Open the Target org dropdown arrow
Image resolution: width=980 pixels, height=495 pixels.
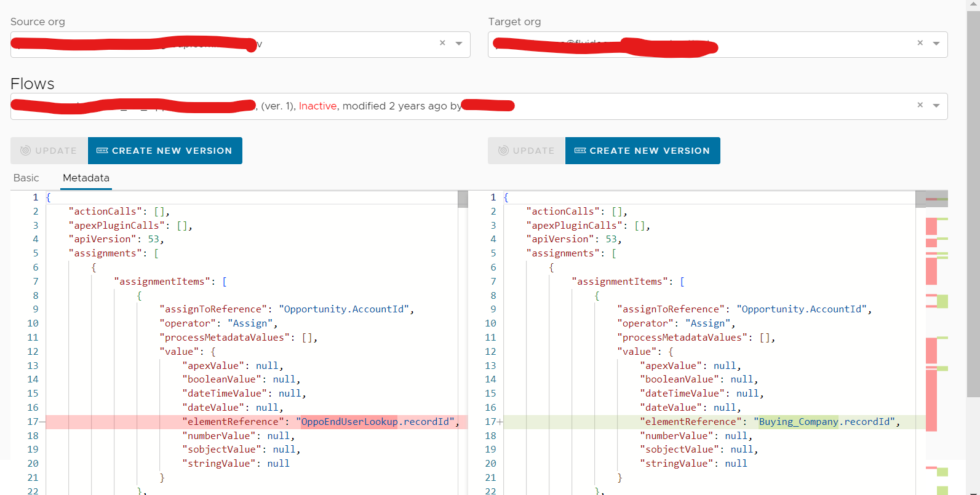point(936,44)
